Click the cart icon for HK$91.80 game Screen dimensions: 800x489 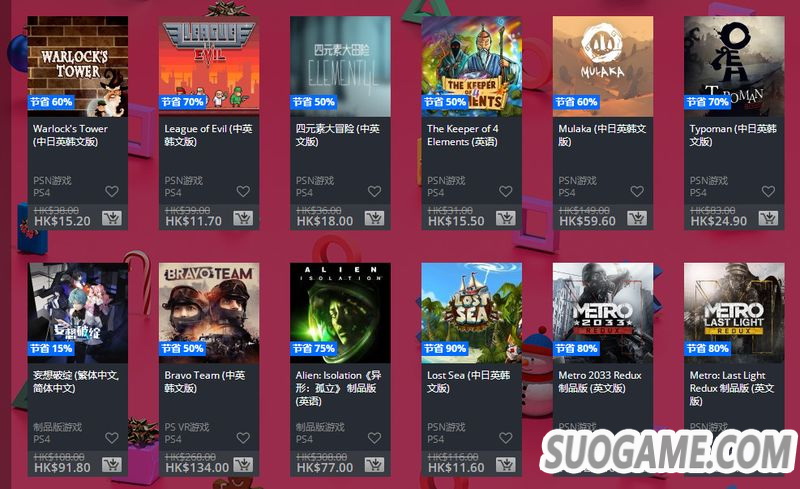112,465
